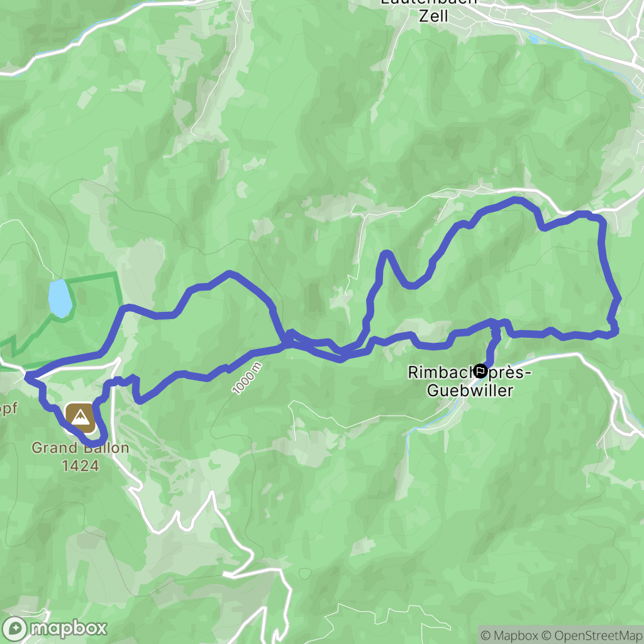The width and height of the screenshot is (644, 644).
Task: Open the Mapbox logo link
Action: click(x=54, y=628)
